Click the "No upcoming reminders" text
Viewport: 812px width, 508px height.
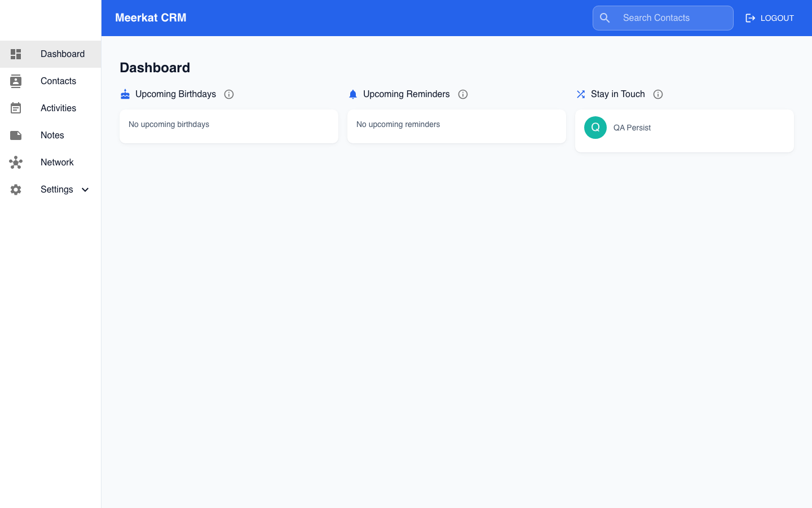coord(398,124)
